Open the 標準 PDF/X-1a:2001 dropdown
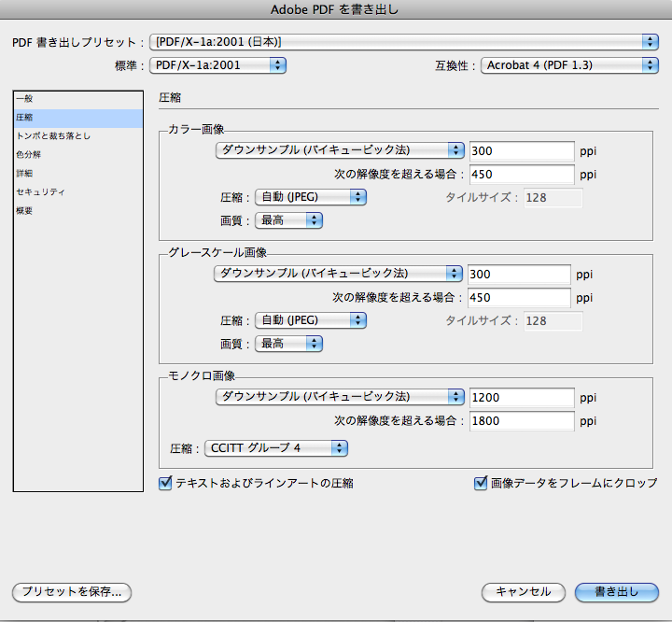The width and height of the screenshot is (672, 622). pyautogui.click(x=217, y=65)
